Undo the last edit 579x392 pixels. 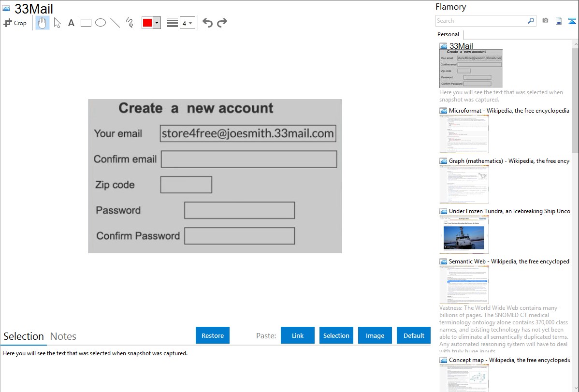[207, 23]
